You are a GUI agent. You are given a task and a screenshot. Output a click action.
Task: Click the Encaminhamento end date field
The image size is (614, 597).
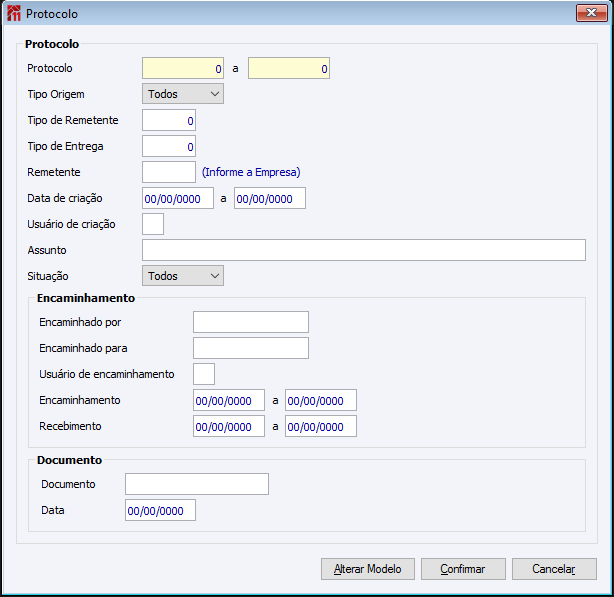[321, 400]
